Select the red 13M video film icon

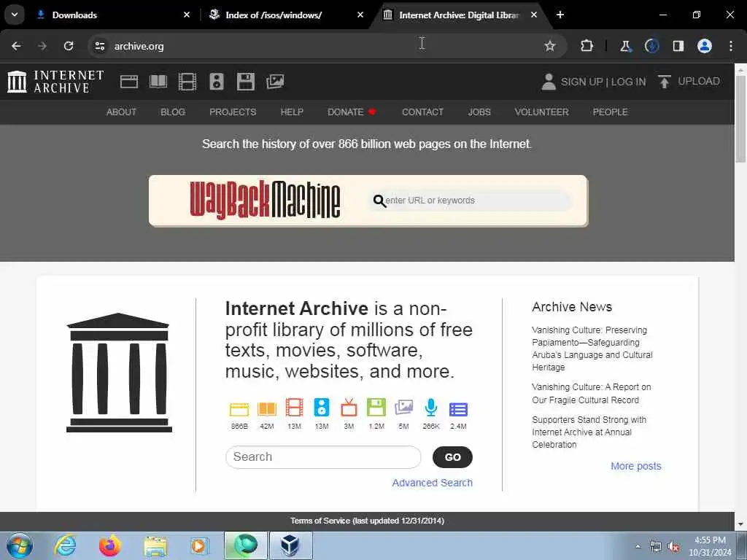(x=295, y=408)
